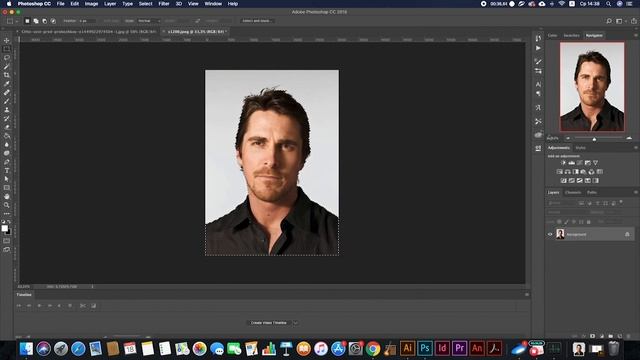This screenshot has height=360, width=640.
Task: Select the Crop tool
Action: [x=7, y=75]
